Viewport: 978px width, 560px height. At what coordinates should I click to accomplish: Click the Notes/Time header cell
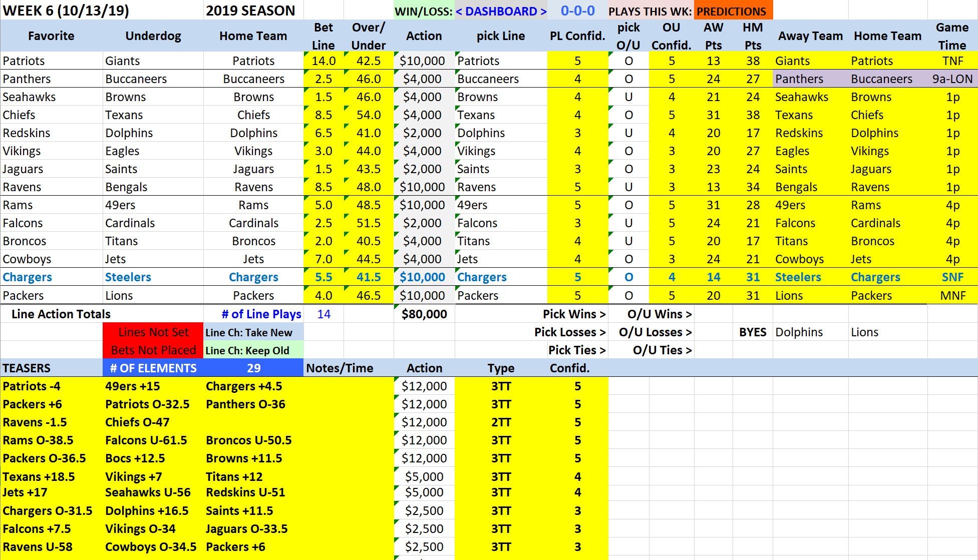coord(349,368)
